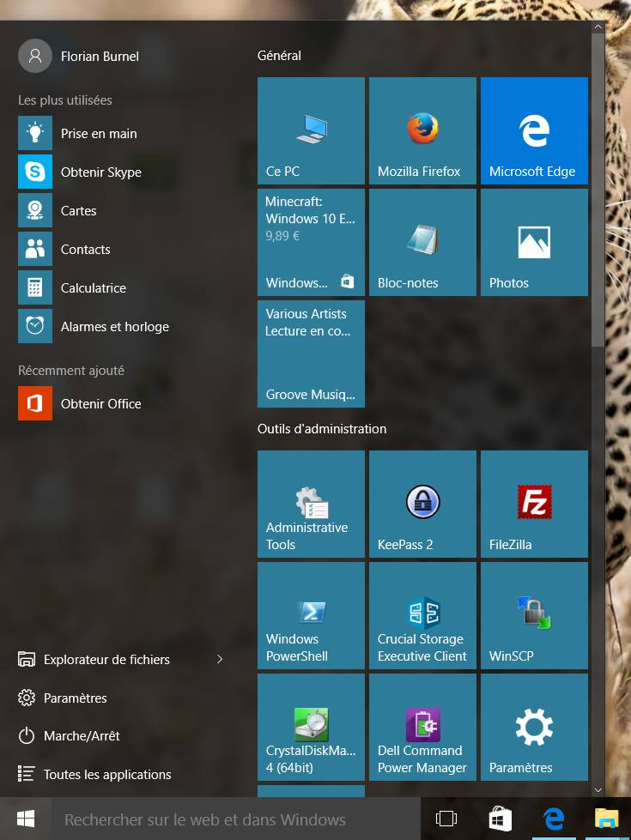Image resolution: width=631 pixels, height=840 pixels.
Task: Click the Start menu scrollbar down arrow
Action: tap(598, 789)
